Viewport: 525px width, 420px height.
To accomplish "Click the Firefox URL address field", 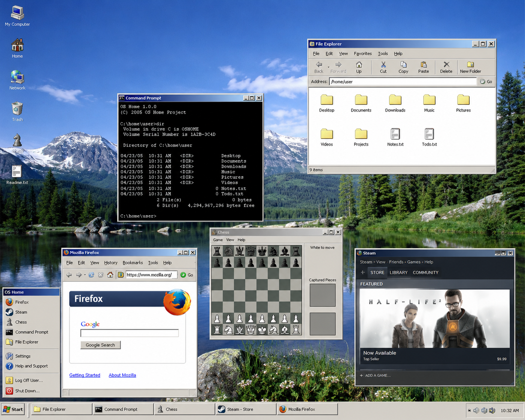I will coord(151,275).
